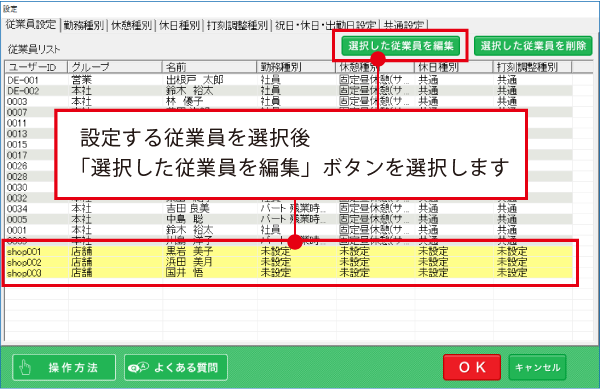Click 店舗 group cell of shop001
Image resolution: width=600 pixels, height=389 pixels.
(82, 251)
